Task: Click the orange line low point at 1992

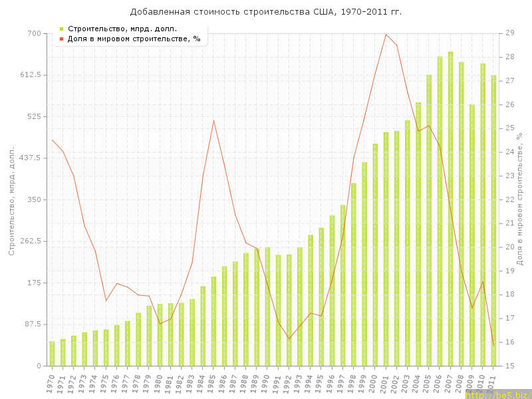Action: [x=289, y=338]
